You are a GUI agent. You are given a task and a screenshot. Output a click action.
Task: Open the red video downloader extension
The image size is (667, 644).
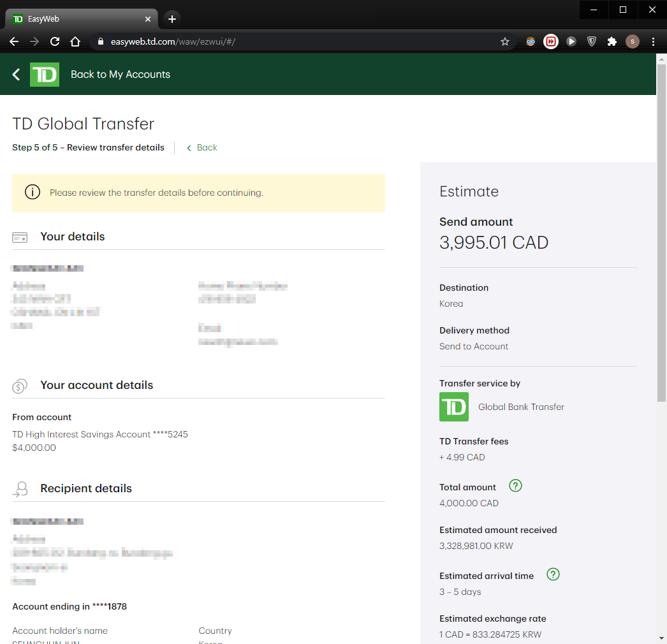point(551,41)
